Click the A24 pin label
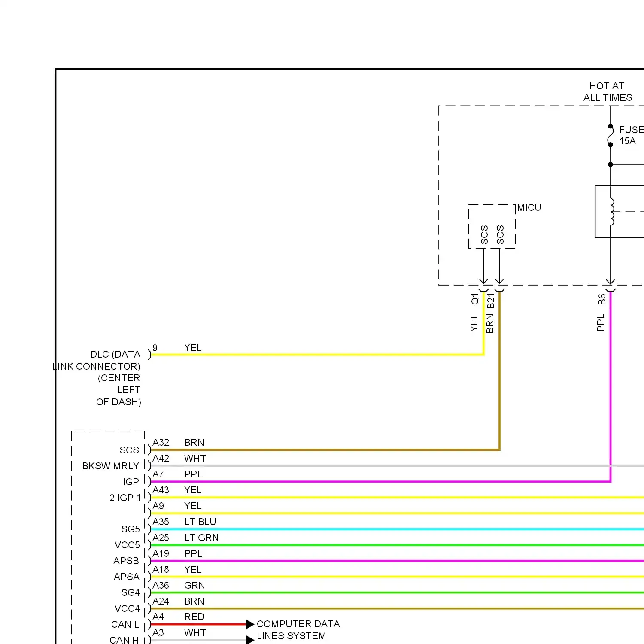Image resolution: width=644 pixels, height=644 pixels. coord(161,601)
